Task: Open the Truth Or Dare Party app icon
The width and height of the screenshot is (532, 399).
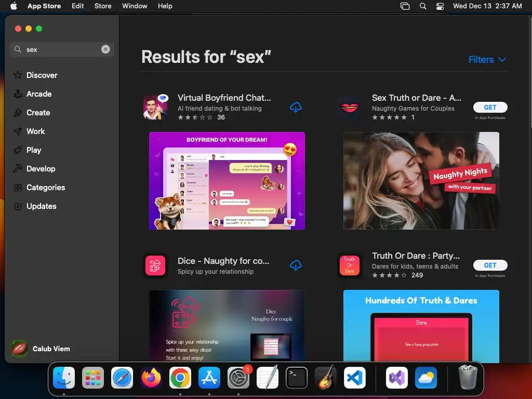Action: [350, 265]
